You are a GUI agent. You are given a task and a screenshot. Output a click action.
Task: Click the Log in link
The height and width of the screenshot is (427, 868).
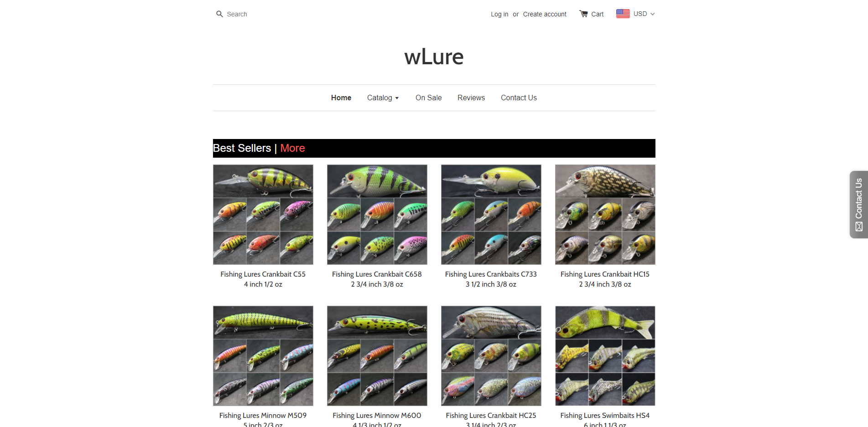point(499,14)
